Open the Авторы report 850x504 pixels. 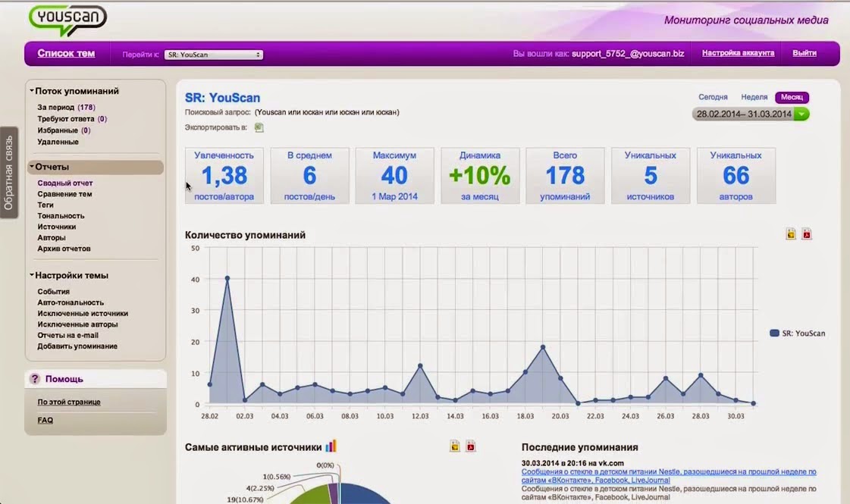point(52,237)
